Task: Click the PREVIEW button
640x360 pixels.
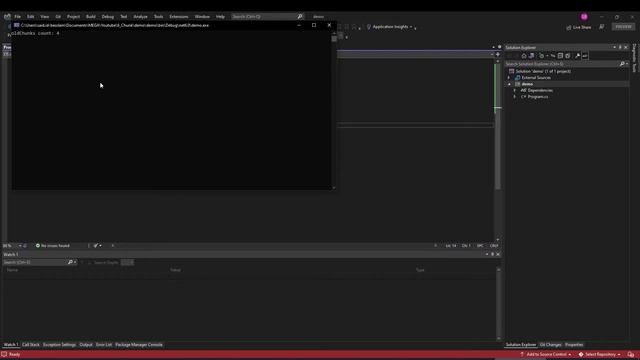Action: pyautogui.click(x=623, y=27)
